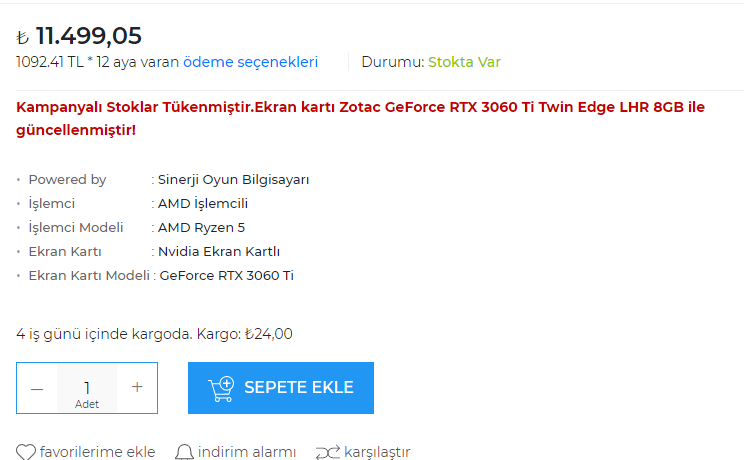Decrease quantity with the minus button
Viewport: 744px width, 460px height.
point(37,388)
